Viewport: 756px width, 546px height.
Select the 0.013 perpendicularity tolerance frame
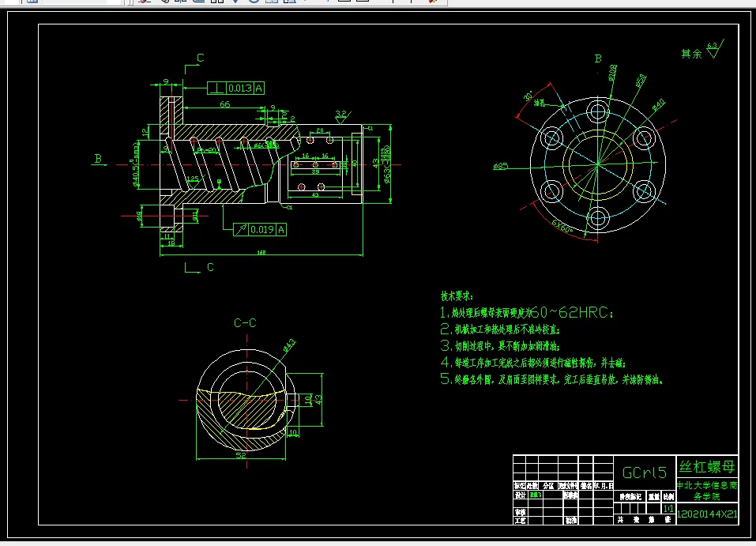[235, 88]
